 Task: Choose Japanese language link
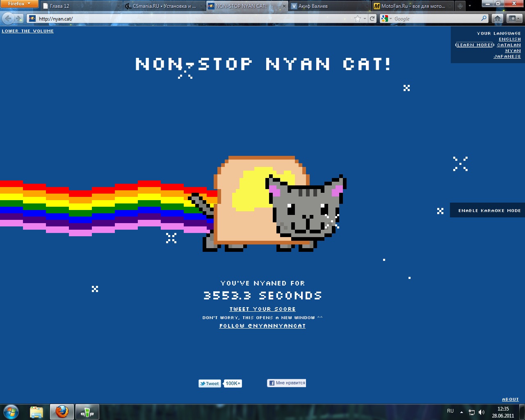pos(507,57)
